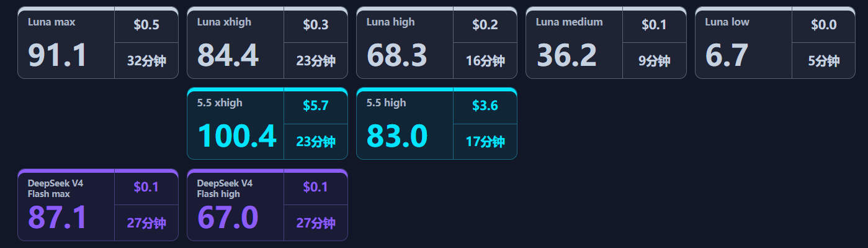Click the Luna medium card title
868x248 pixels.
[569, 22]
